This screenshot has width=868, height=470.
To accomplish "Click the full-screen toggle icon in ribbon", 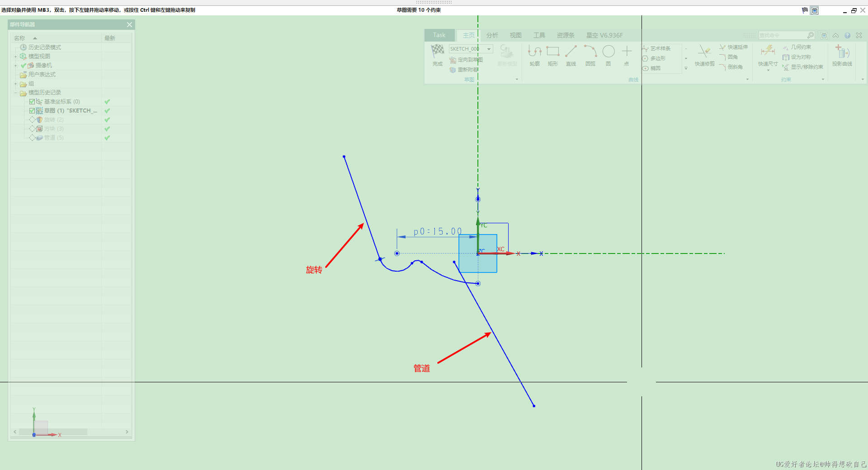I will (824, 35).
